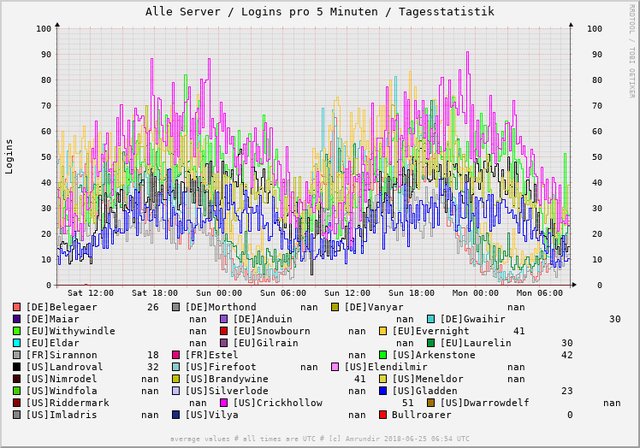Click the 'Logins' y-axis label

click(x=10, y=156)
